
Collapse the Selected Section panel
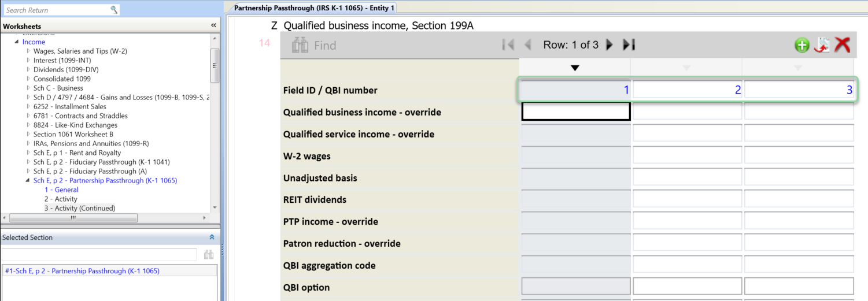[x=212, y=237]
